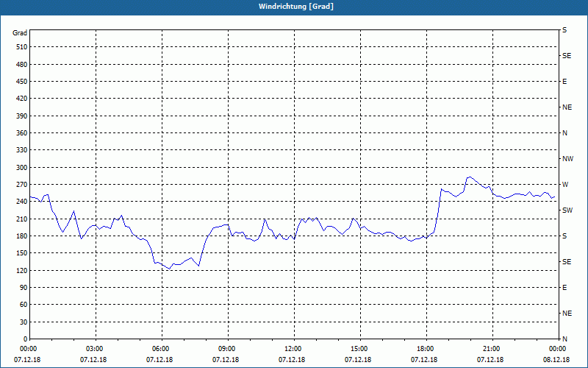588x368 pixels.
Task: Click the N compass label at 360 gridline
Action: (x=564, y=133)
